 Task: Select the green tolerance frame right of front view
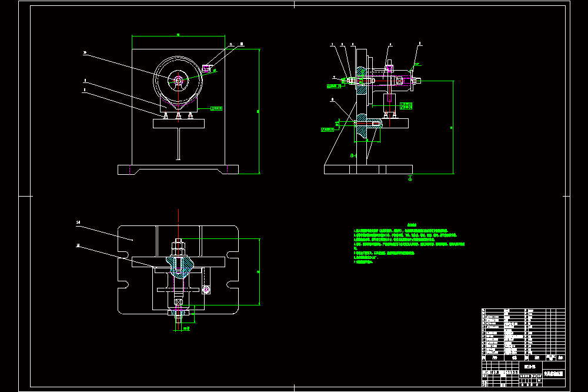tap(216, 108)
